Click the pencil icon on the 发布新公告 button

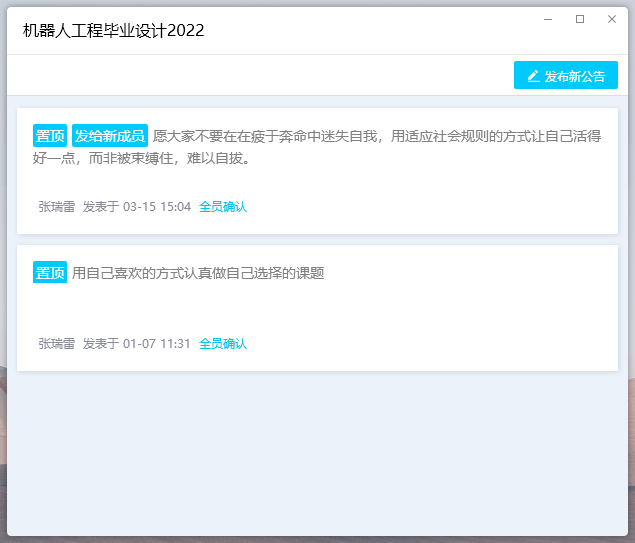point(534,76)
